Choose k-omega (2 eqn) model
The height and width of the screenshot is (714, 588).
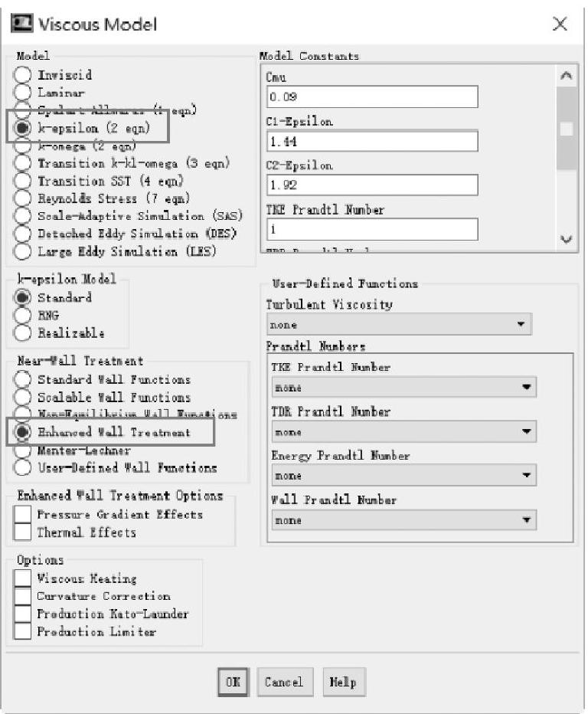[x=22, y=146]
